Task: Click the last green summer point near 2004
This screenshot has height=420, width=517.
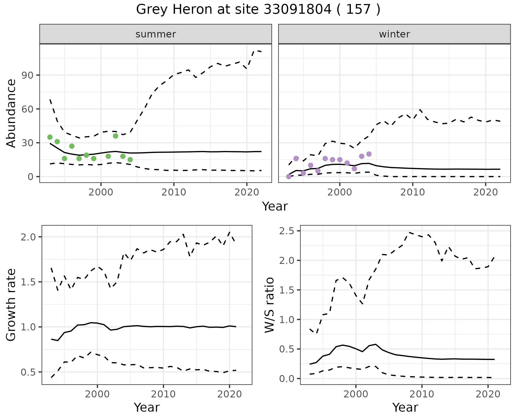Action: 130,160
